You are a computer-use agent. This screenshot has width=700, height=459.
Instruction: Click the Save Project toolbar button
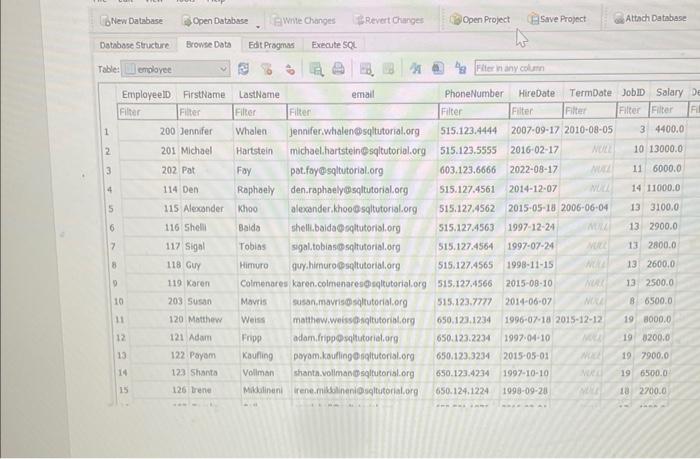coord(557,19)
